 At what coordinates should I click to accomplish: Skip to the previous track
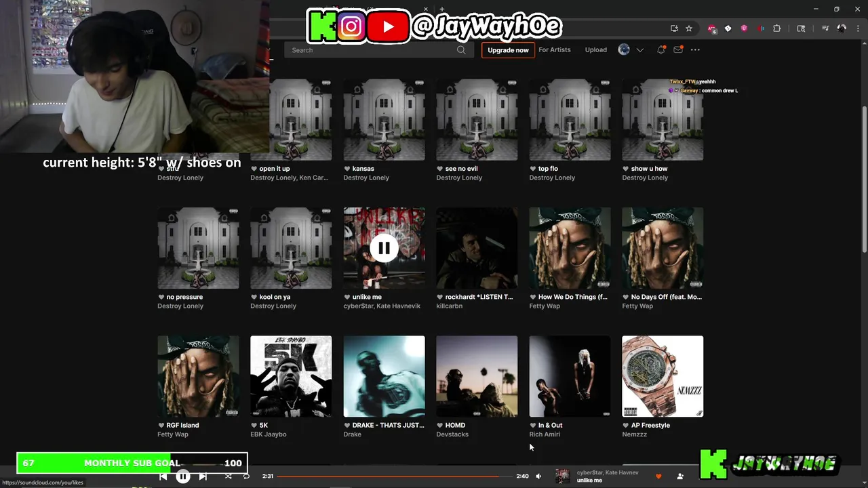point(163,476)
